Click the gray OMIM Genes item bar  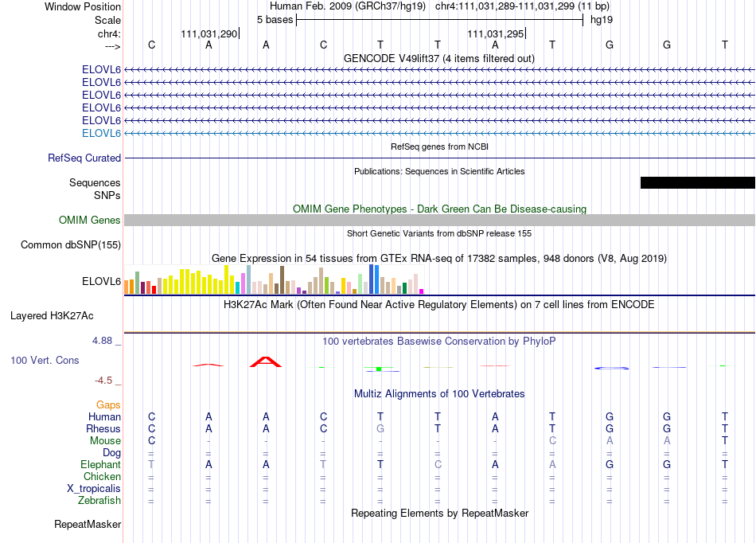pos(439,220)
